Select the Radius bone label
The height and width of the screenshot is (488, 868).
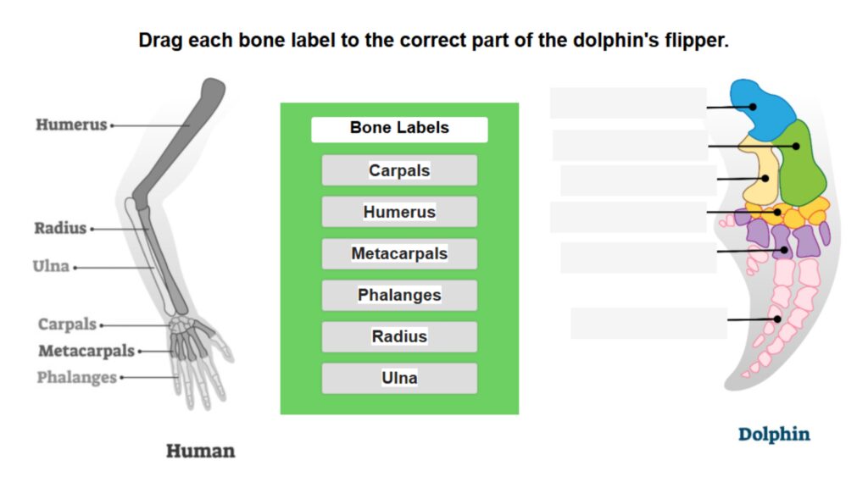pyautogui.click(x=398, y=336)
